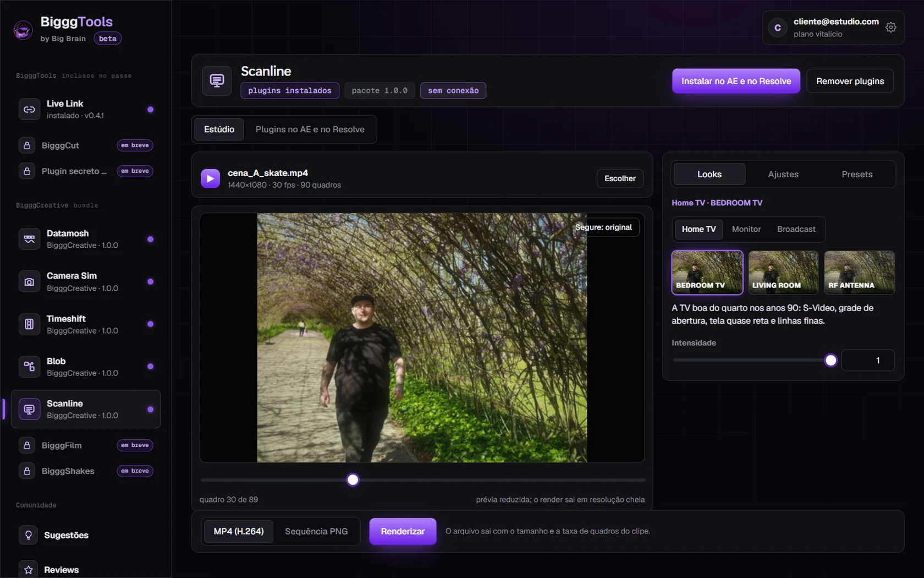Click the Intensidade slider handle

831,361
